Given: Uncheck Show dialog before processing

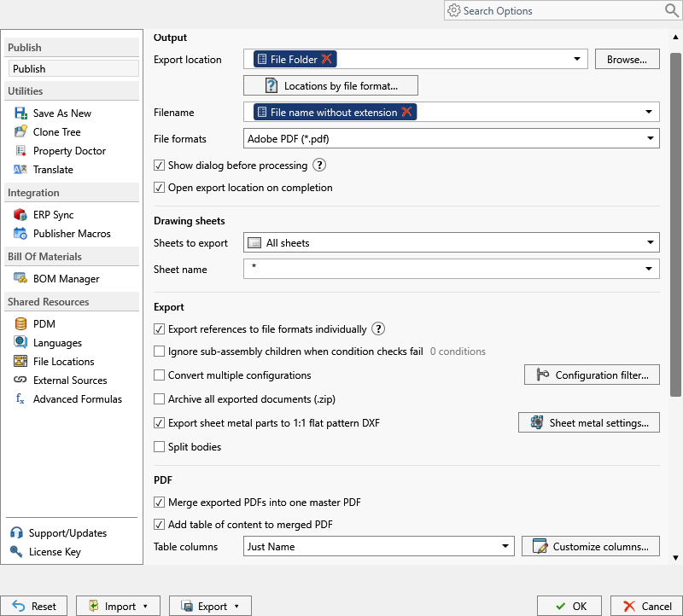Looking at the screenshot, I should (159, 166).
